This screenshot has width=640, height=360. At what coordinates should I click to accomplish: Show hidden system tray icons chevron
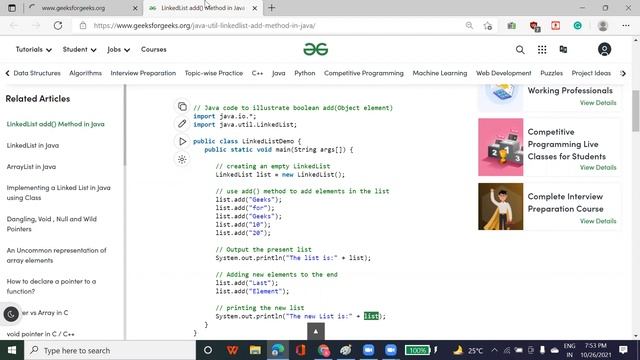[494, 350]
